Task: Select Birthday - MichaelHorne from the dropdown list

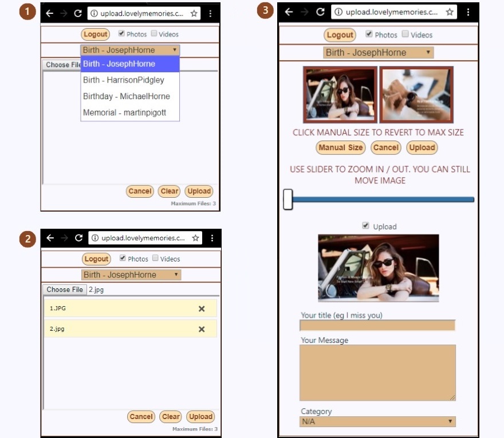Action: (127, 96)
